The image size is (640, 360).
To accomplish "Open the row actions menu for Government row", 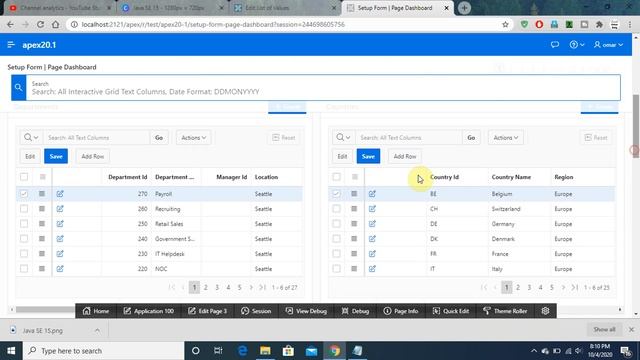I will point(42,239).
